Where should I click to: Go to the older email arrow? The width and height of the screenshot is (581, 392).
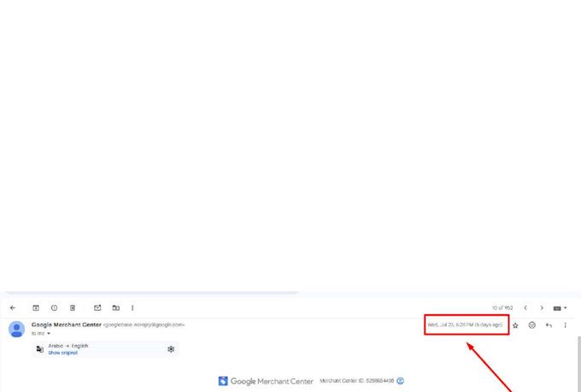[x=542, y=308]
